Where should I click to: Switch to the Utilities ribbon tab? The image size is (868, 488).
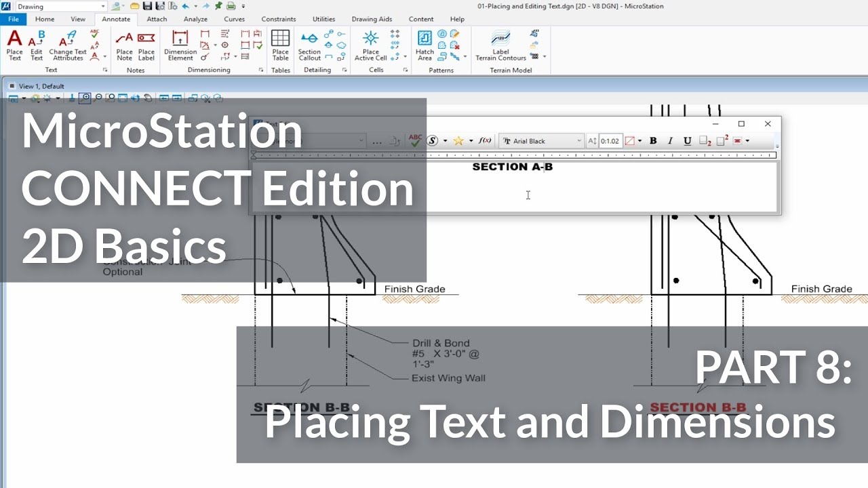coord(324,19)
